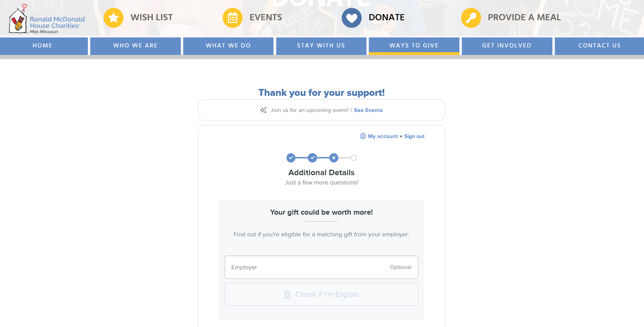Viewport: 644px width, 327px height.
Task: Click the Sign out link
Action: 414,136
